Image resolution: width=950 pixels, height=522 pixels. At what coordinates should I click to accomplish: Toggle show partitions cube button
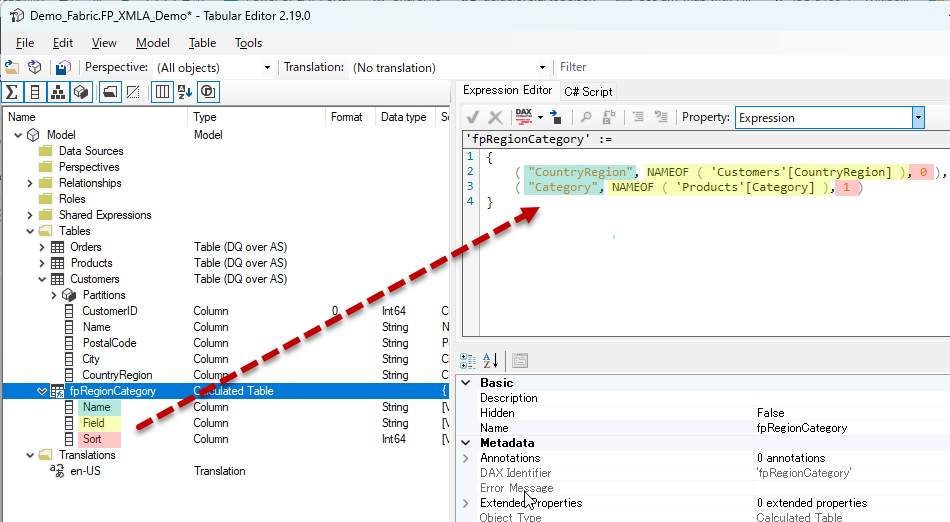(81, 92)
